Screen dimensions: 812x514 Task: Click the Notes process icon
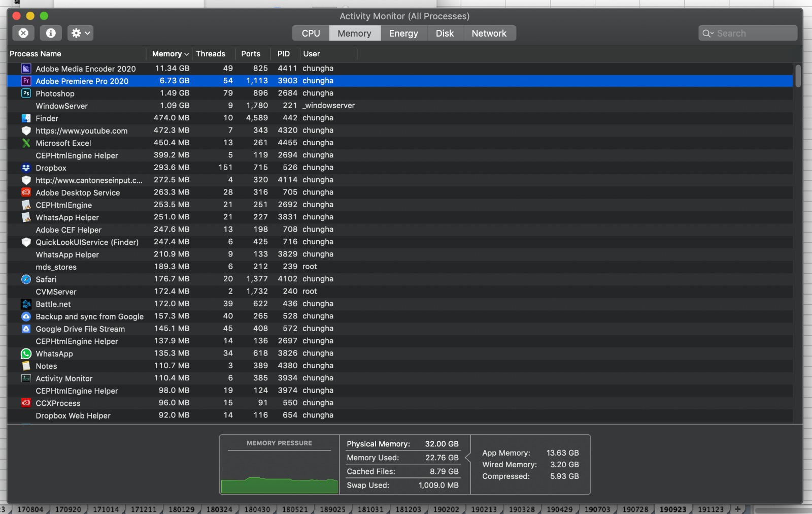[x=26, y=366]
